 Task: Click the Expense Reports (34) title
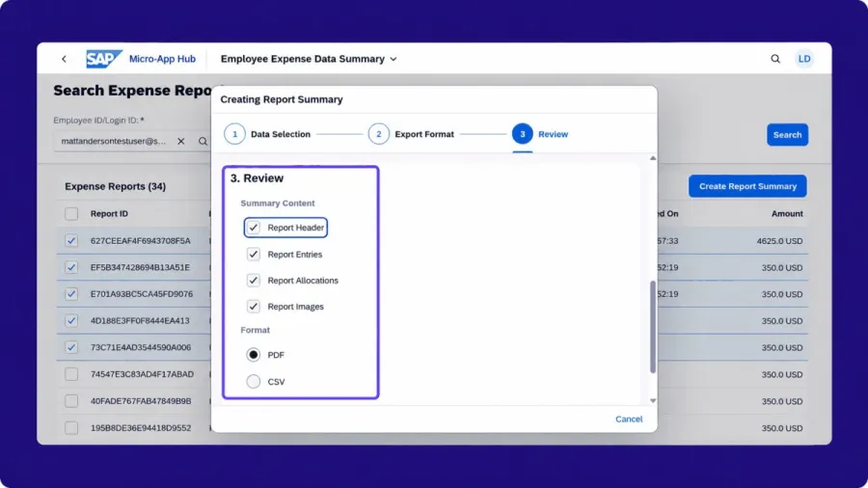pos(115,186)
